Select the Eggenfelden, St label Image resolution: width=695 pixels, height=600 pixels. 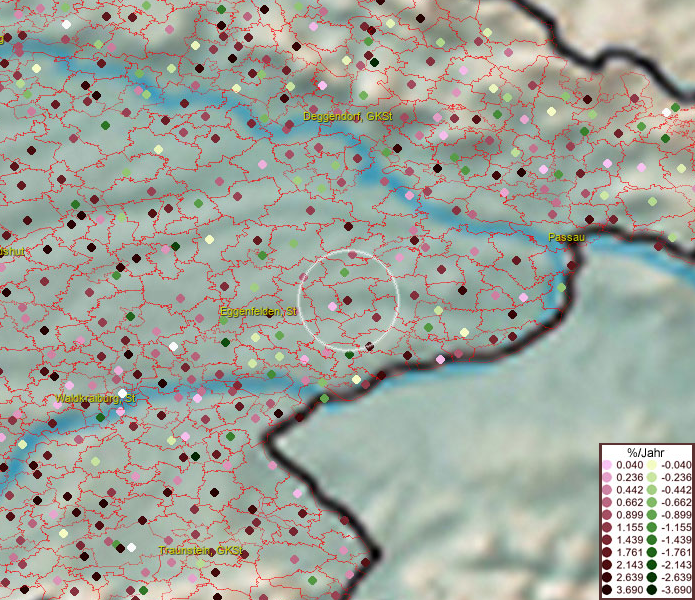pos(258,312)
